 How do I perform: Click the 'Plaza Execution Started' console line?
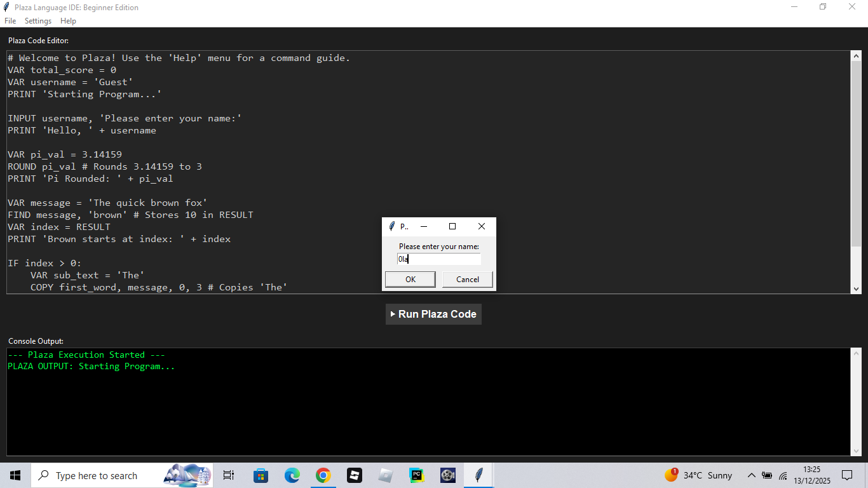[86, 355]
